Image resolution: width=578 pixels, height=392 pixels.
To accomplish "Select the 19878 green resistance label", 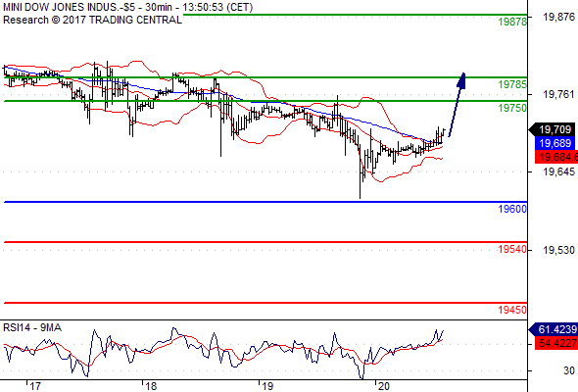I will pyautogui.click(x=512, y=22).
